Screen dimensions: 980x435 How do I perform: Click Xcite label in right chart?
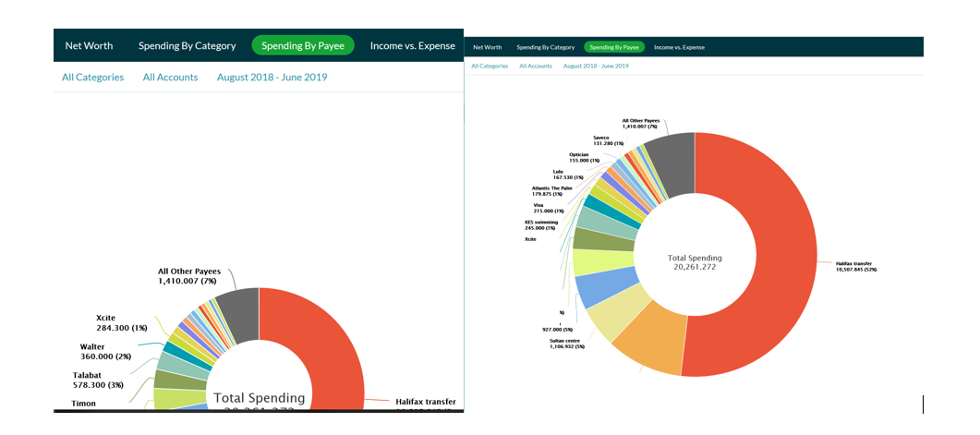tap(530, 239)
